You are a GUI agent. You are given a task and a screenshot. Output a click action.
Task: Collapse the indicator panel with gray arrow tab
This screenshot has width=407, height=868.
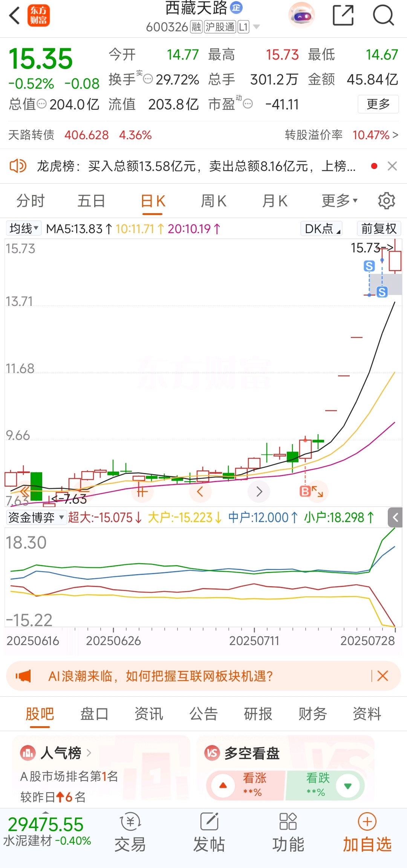(396, 517)
